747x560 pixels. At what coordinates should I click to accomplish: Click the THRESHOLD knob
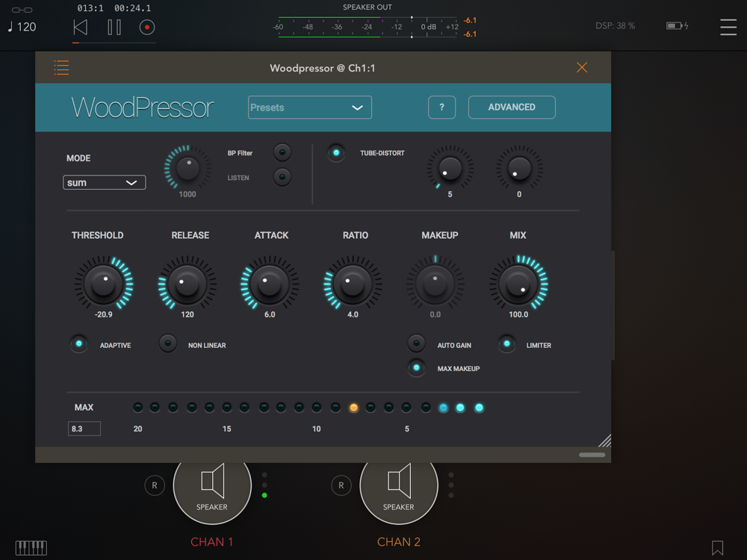(103, 284)
